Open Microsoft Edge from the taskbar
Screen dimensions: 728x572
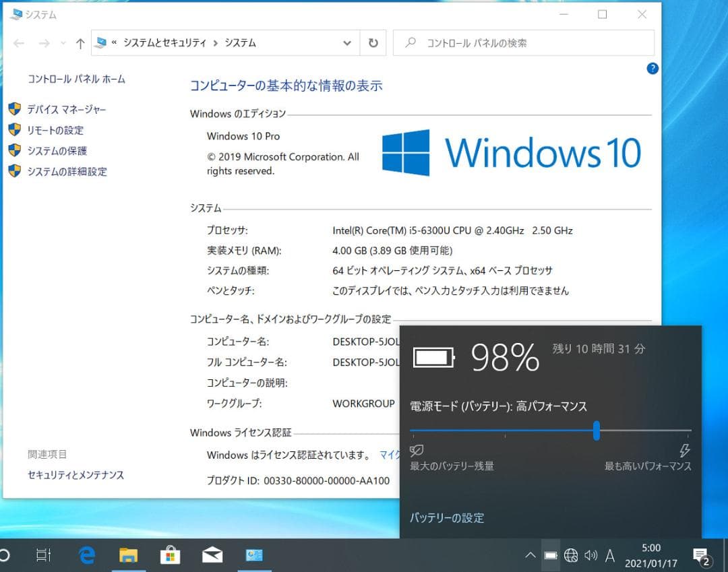point(86,555)
